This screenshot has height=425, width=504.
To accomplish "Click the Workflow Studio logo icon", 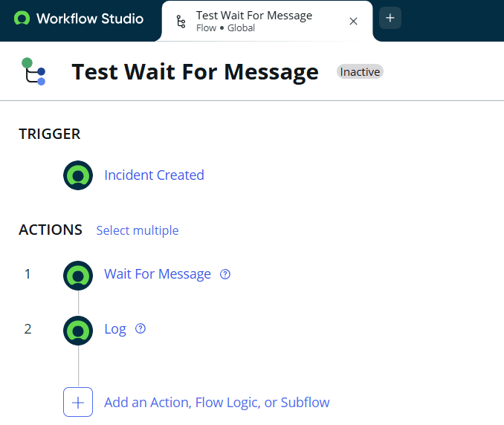I will click(x=22, y=19).
